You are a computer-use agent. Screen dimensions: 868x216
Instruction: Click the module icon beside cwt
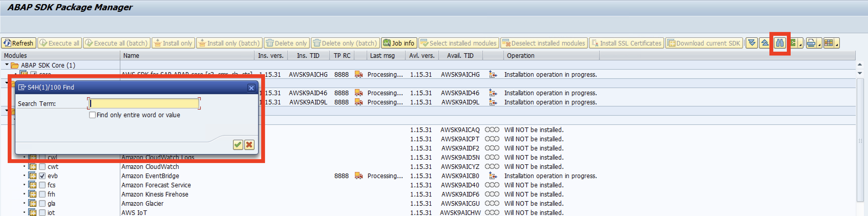33,167
